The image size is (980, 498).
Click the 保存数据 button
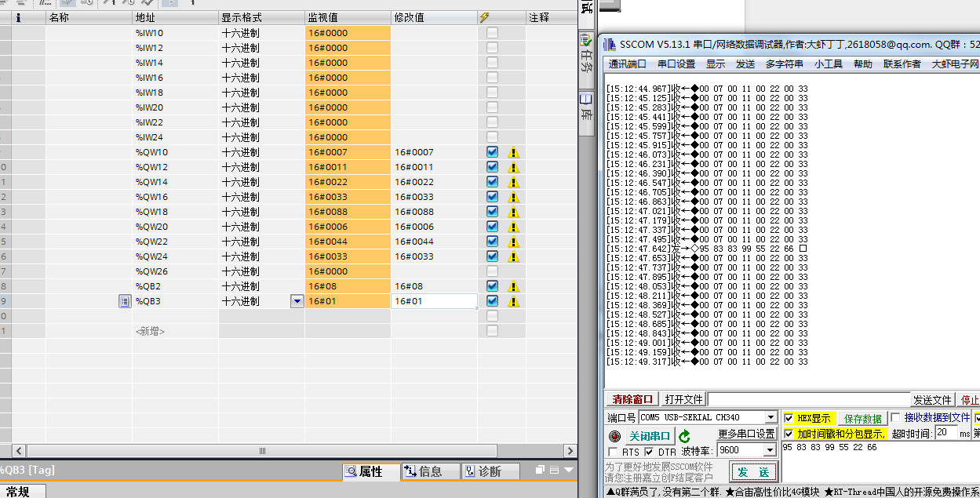coord(863,418)
